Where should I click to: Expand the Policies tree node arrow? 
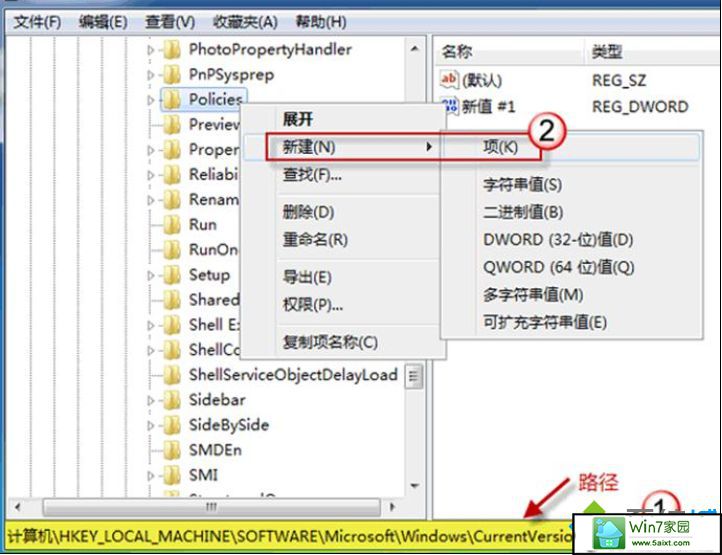click(151, 99)
